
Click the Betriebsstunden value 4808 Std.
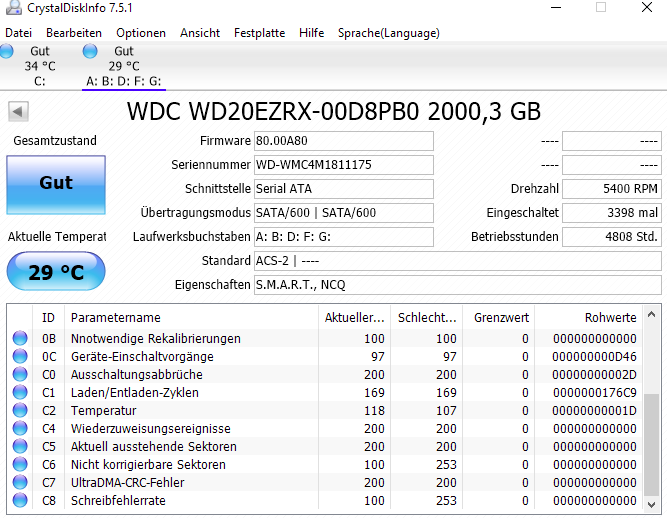[612, 237]
